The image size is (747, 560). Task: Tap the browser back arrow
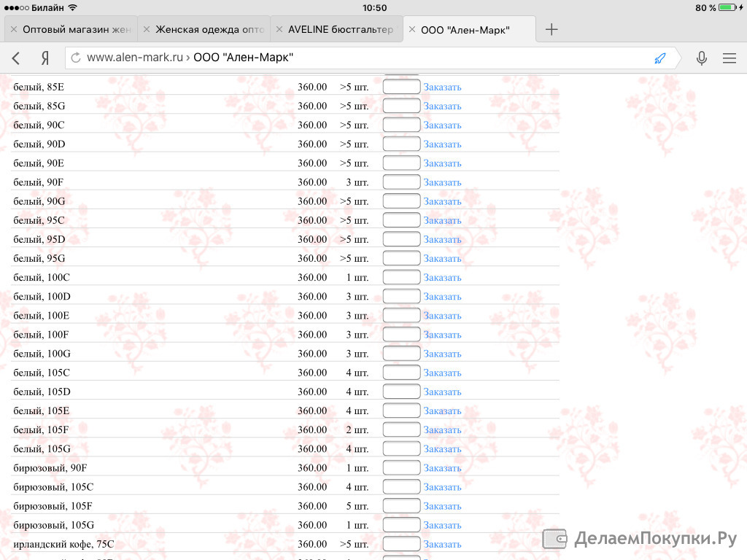[16, 58]
